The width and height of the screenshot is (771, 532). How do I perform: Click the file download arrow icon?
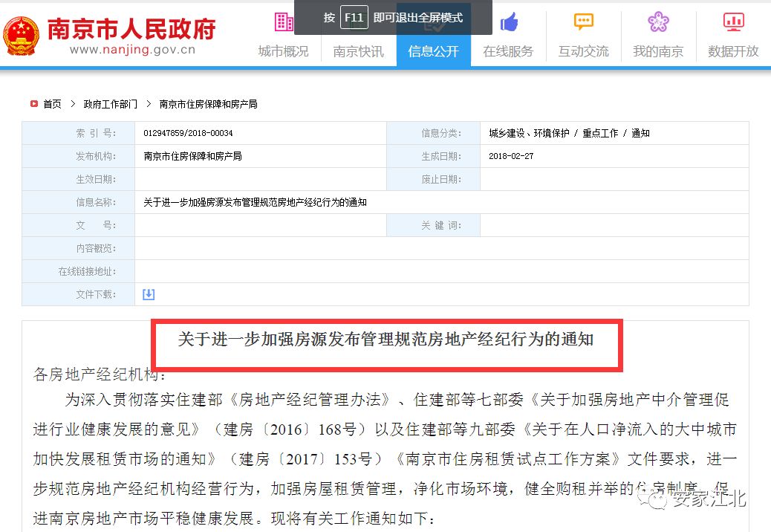tap(149, 294)
